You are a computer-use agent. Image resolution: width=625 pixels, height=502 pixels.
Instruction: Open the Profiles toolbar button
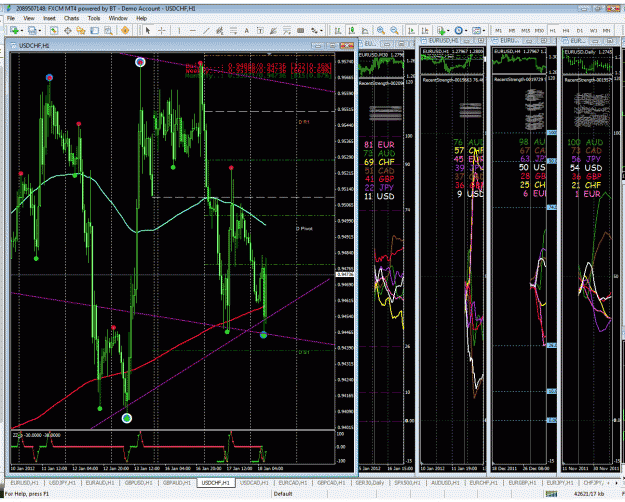(32, 30)
